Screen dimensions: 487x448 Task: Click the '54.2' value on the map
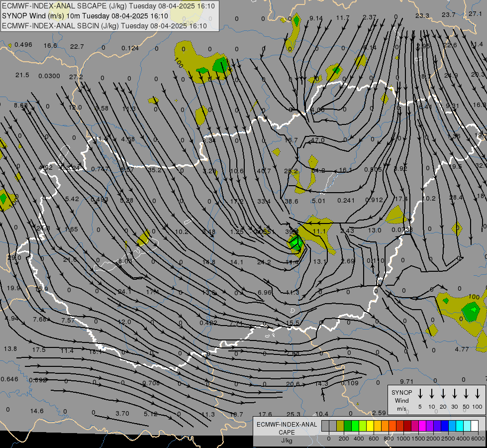(x=318, y=170)
